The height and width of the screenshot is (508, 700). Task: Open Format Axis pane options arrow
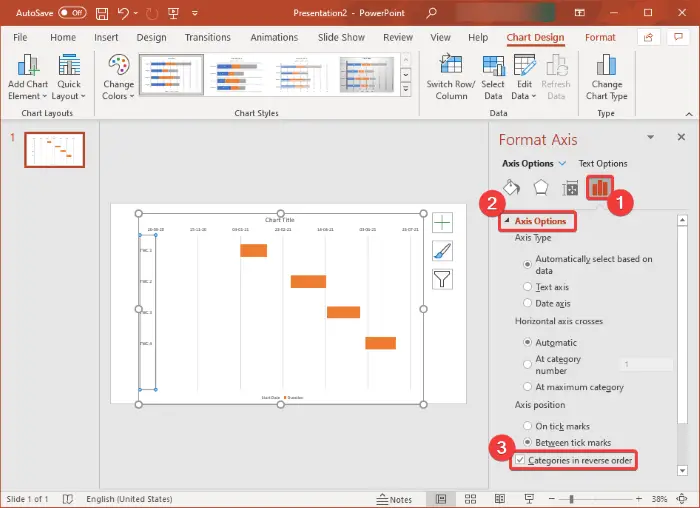pos(650,137)
